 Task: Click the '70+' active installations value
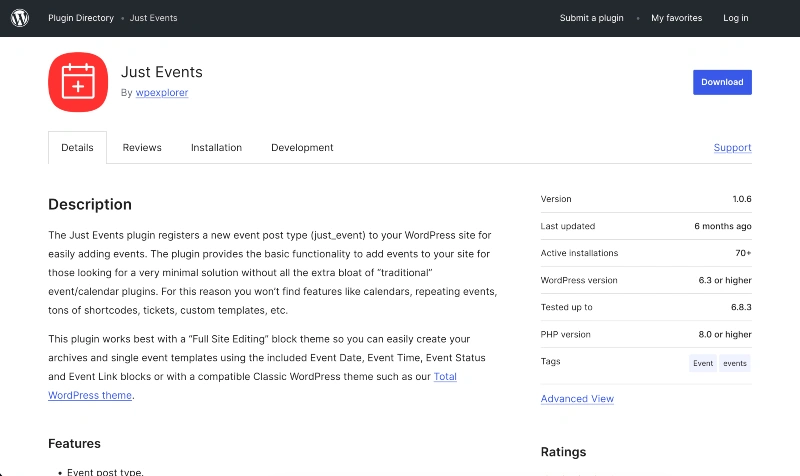pos(743,253)
